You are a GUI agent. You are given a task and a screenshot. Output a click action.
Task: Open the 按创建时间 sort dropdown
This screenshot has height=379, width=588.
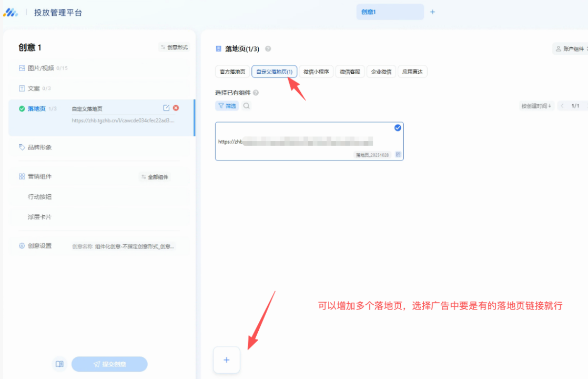536,106
